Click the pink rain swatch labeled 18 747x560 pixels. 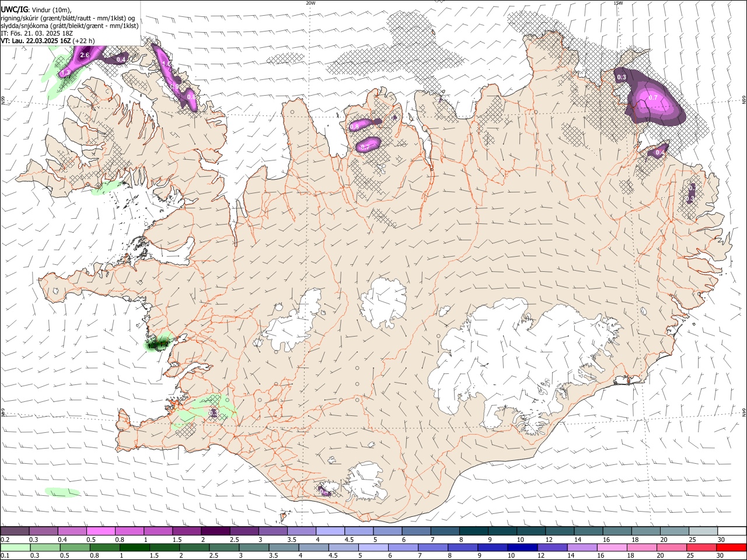[641, 547]
